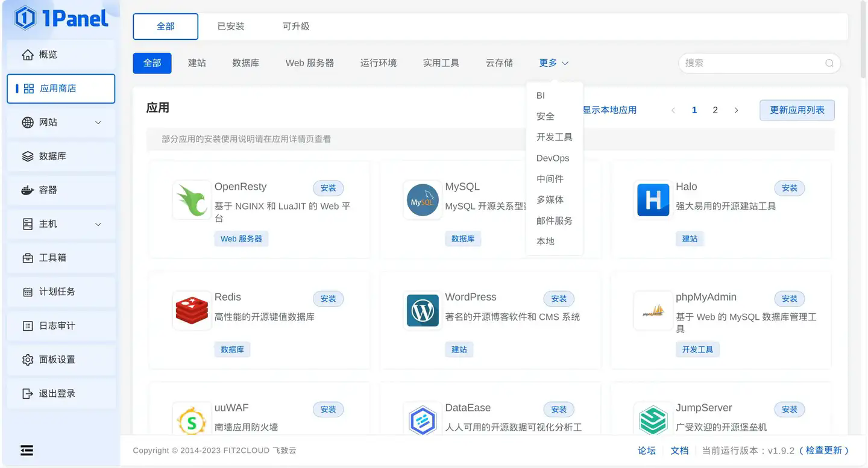The image size is (868, 468).
Task: Click the 应用商店 grid icon
Action: pyautogui.click(x=29, y=89)
